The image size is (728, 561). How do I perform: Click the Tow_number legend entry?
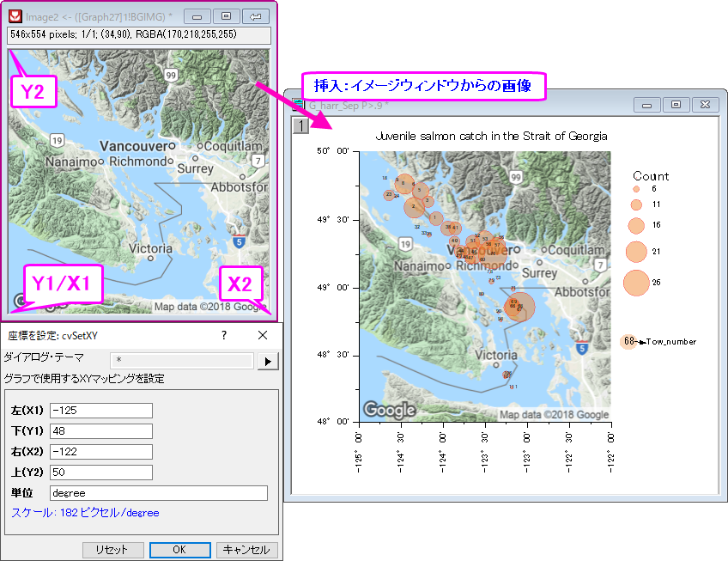tap(658, 342)
